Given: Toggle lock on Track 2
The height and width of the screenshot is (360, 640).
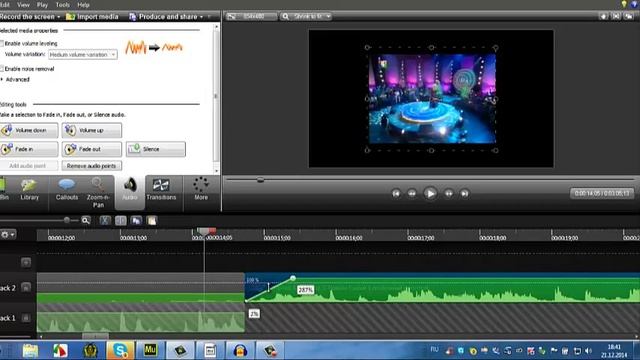Looking at the screenshot, I should [26, 287].
